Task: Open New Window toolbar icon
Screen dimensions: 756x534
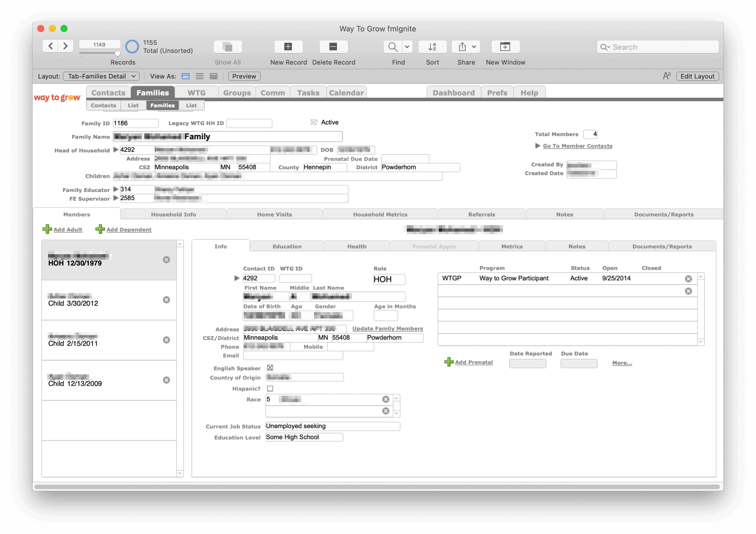Action: 505,47
